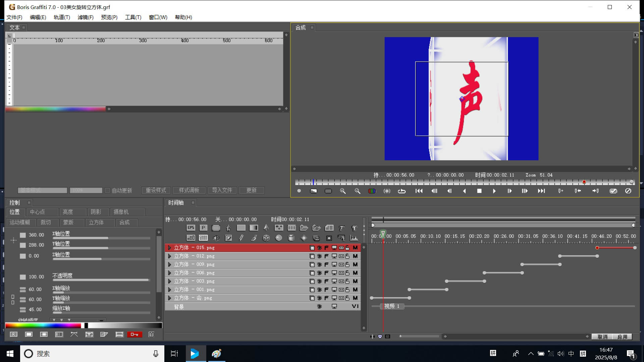Zoom out on the composite preview
Viewport: 644px width, 362px height.
(x=357, y=191)
